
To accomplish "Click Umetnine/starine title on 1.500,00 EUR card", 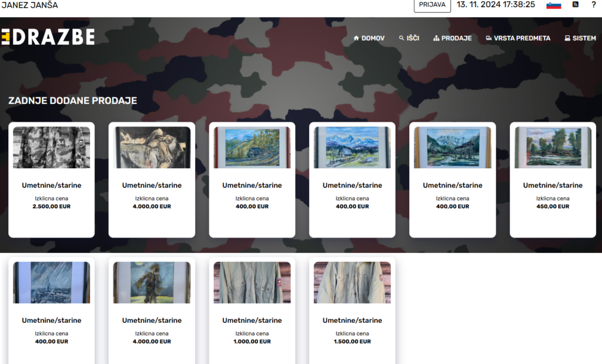I will (352, 320).
